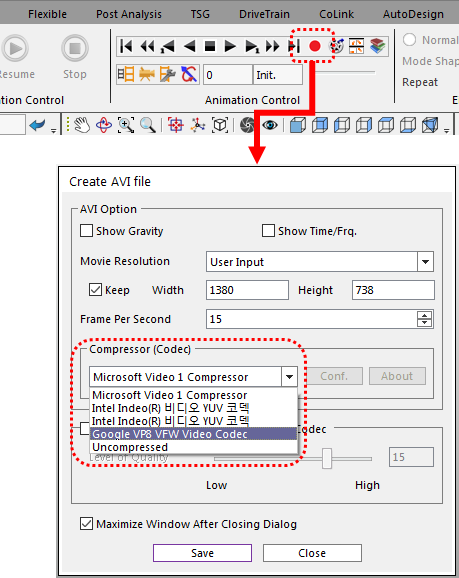This screenshot has width=459, height=578.
Task: Select the last cube render mode icon
Action: 430,125
